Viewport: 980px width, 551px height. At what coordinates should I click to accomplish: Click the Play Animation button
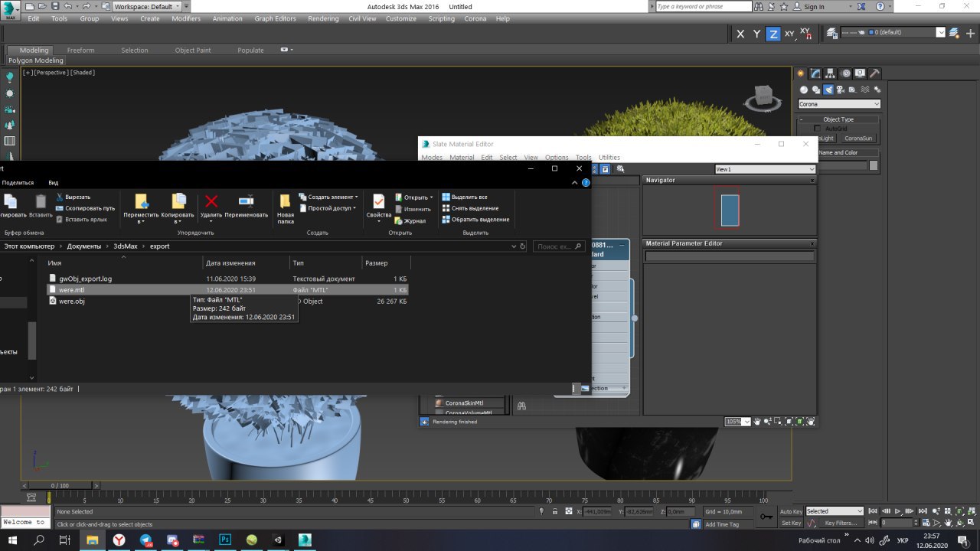[x=898, y=511]
